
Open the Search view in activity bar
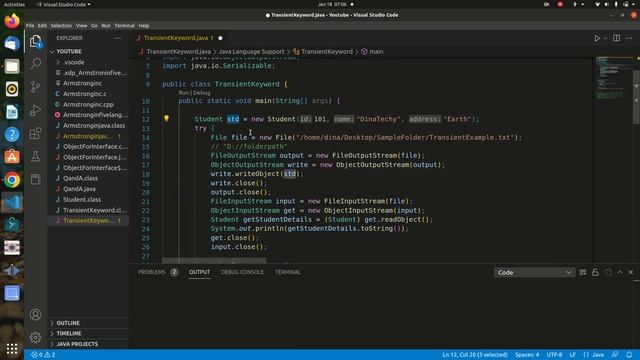[36, 64]
